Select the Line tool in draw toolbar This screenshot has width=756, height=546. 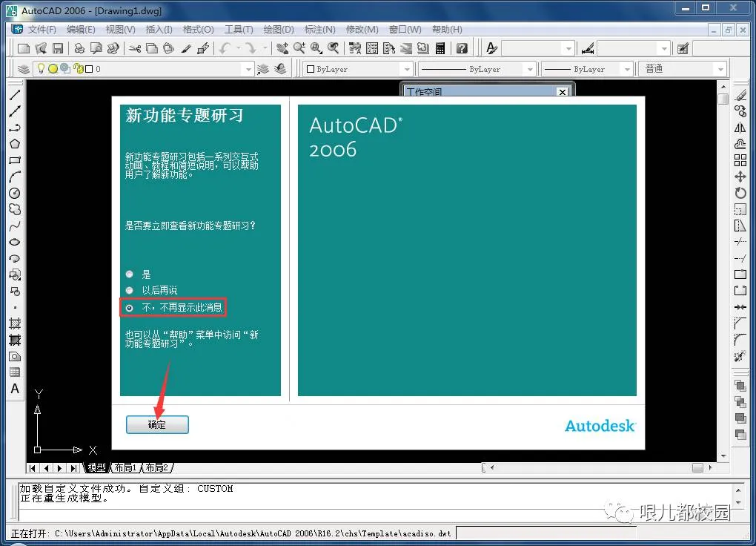(x=15, y=95)
